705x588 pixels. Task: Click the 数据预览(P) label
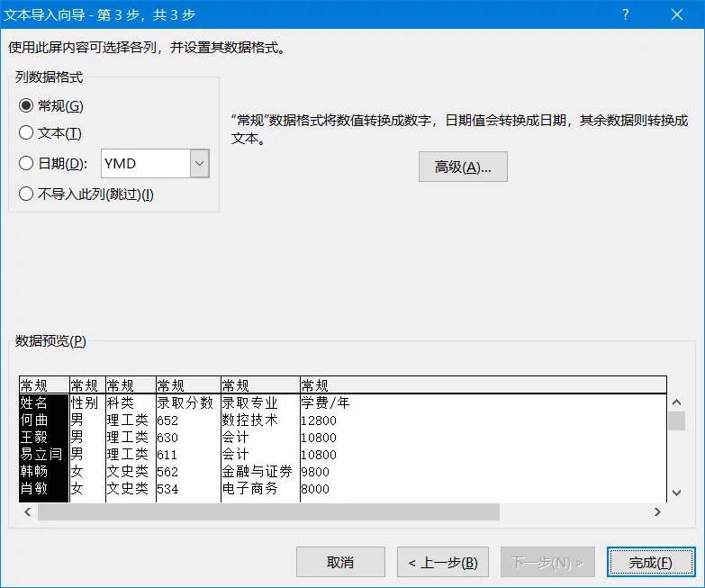coord(50,340)
